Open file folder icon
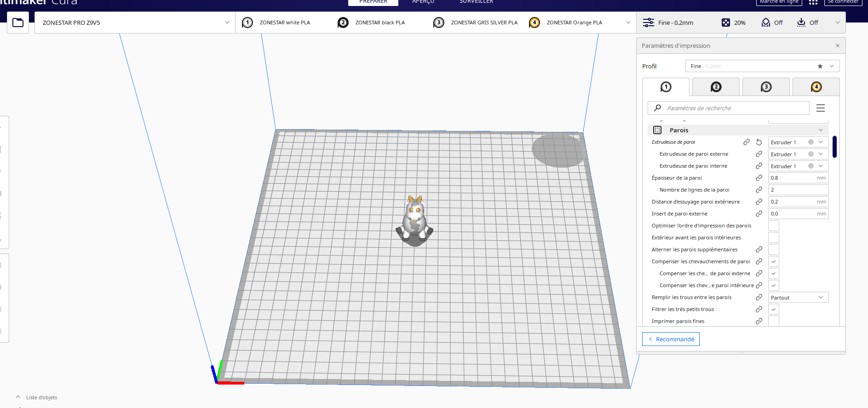The image size is (868, 408). coord(18,23)
